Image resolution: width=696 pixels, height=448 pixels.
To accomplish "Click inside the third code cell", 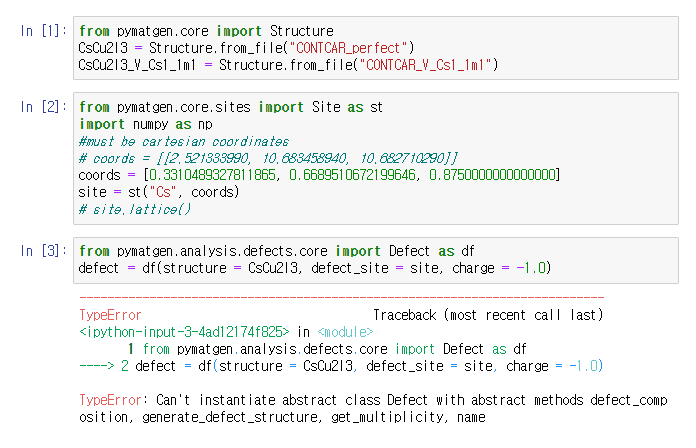I will point(376,260).
